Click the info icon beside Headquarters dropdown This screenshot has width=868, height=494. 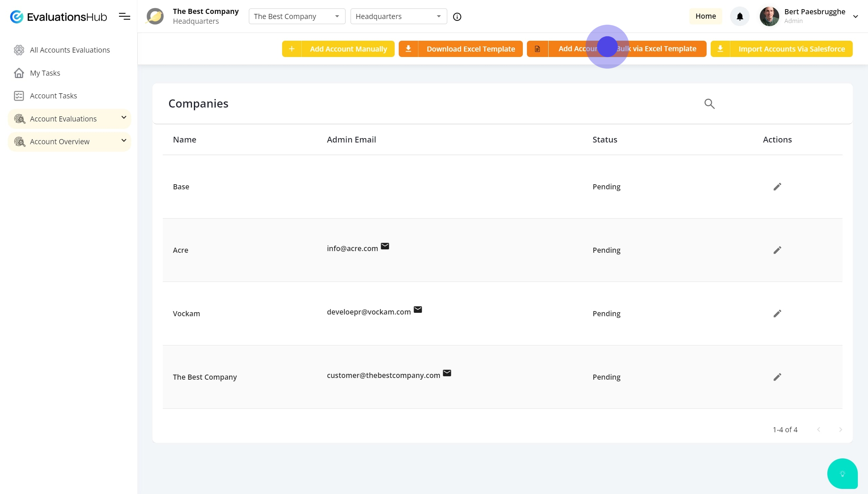(457, 17)
